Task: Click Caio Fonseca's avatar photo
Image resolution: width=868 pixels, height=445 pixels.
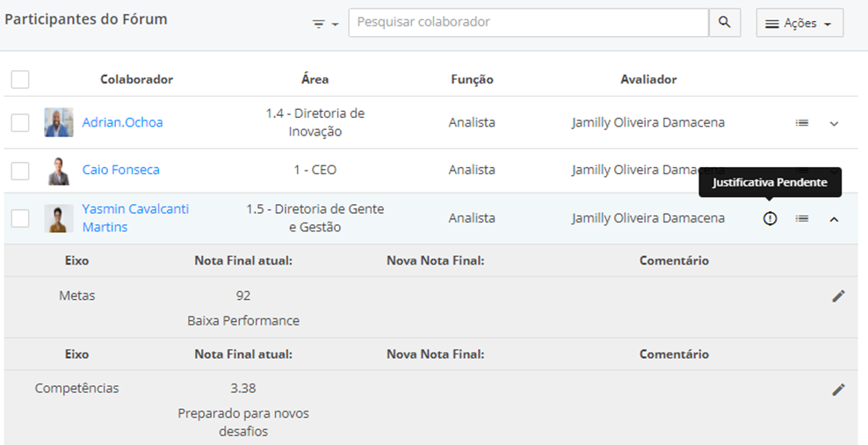Action: [59, 170]
